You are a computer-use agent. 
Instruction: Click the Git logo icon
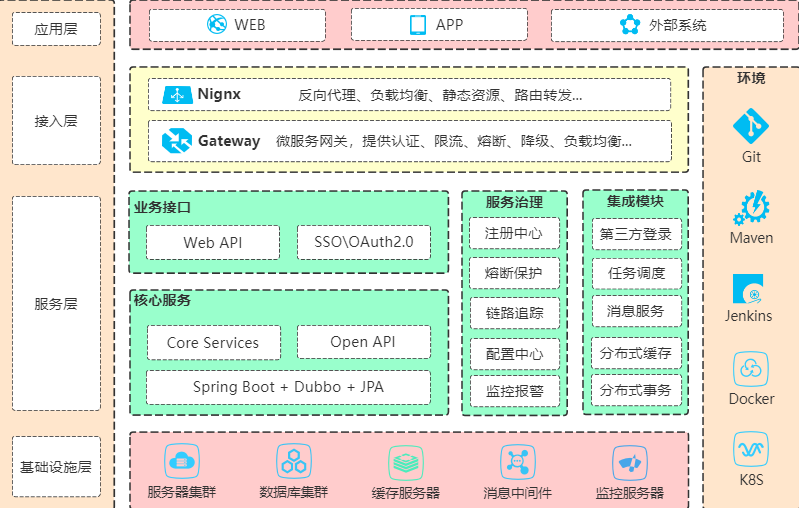click(x=751, y=126)
